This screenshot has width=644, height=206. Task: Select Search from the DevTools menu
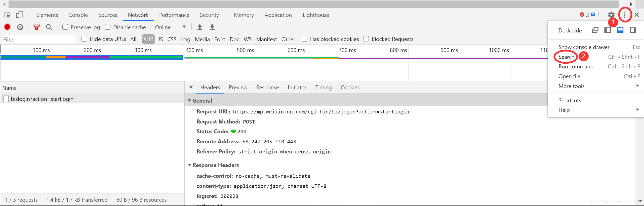[566, 57]
